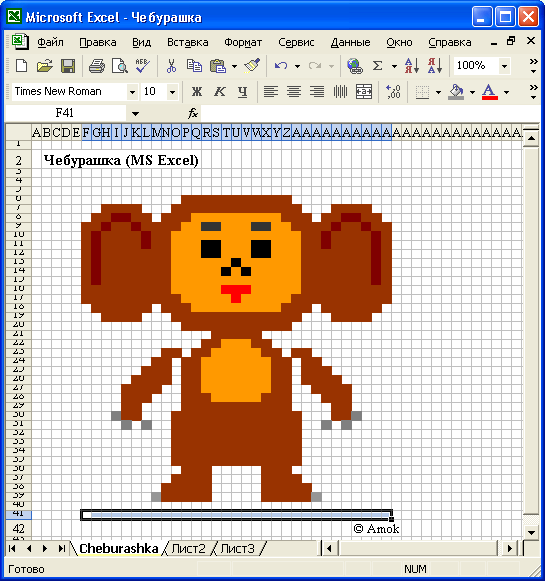The image size is (545, 581).
Task: Open the Fill Color dropdown arrow
Action: pos(472,92)
